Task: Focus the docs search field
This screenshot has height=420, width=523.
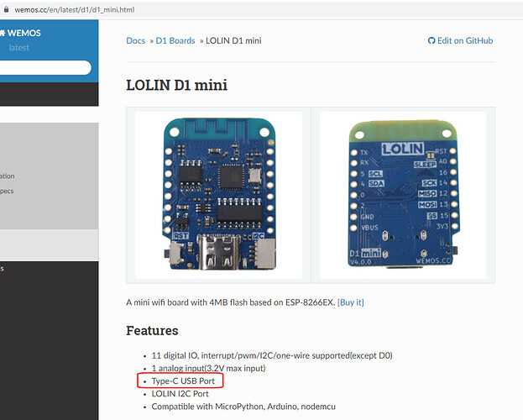Action: tap(45, 68)
